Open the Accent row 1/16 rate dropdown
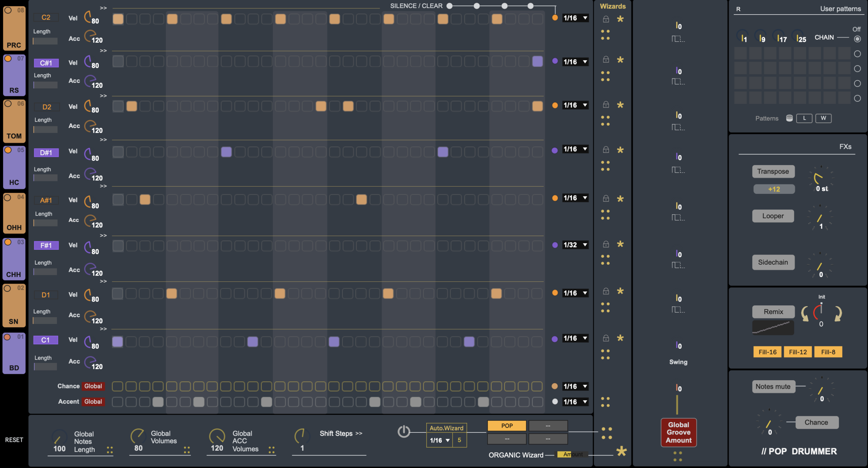Screen dimensions: 868x468 coord(575,402)
